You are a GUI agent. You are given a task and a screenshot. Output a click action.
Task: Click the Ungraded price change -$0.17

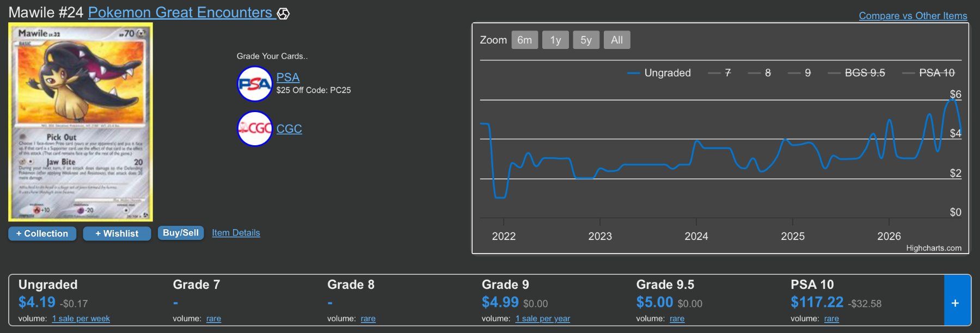tap(73, 304)
